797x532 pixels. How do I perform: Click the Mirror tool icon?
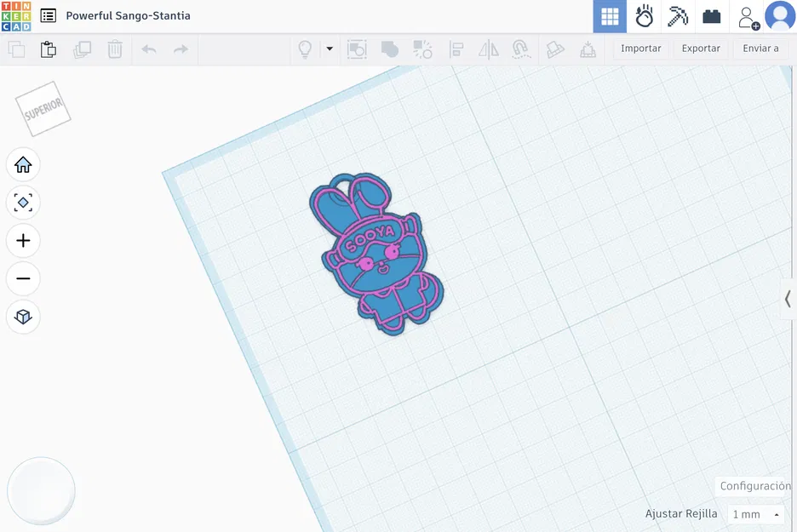tap(489, 49)
